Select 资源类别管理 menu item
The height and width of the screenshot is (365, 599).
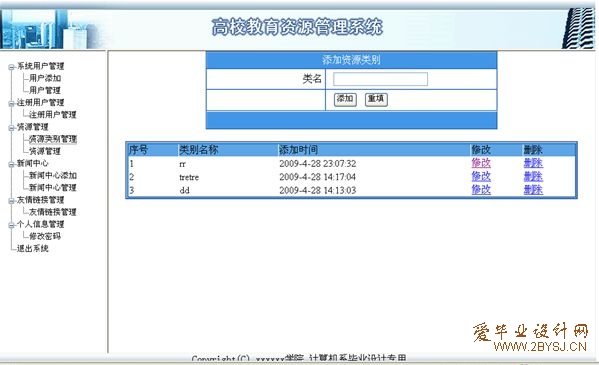coord(53,139)
